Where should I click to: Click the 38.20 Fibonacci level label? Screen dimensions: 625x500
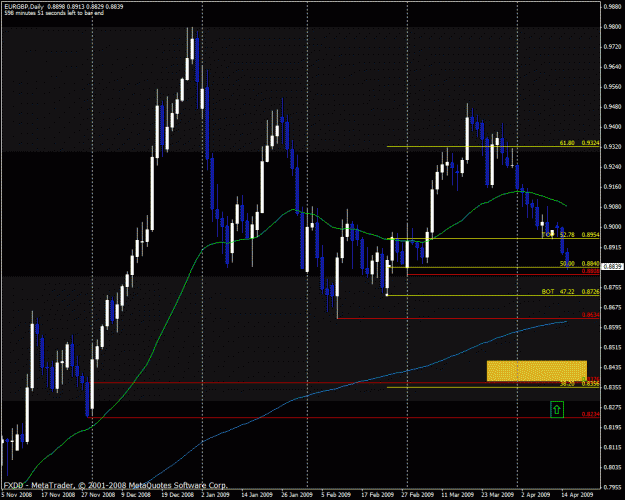click(567, 384)
